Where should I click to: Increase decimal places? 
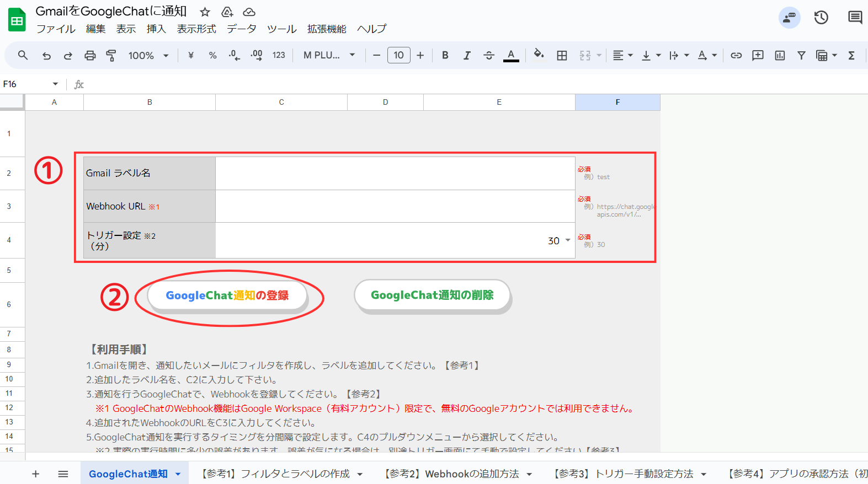(257, 55)
